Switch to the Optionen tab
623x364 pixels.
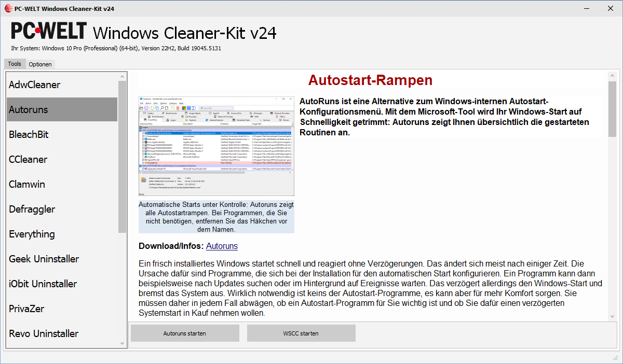coord(40,64)
